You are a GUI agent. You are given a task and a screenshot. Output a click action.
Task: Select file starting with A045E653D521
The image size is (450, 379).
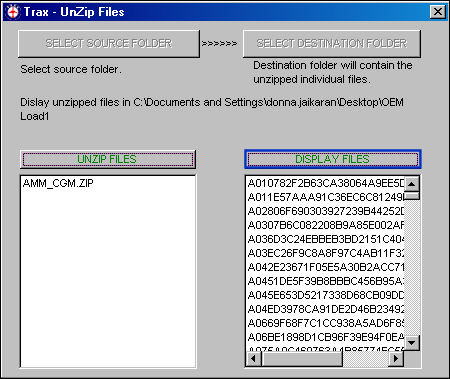pos(326,295)
